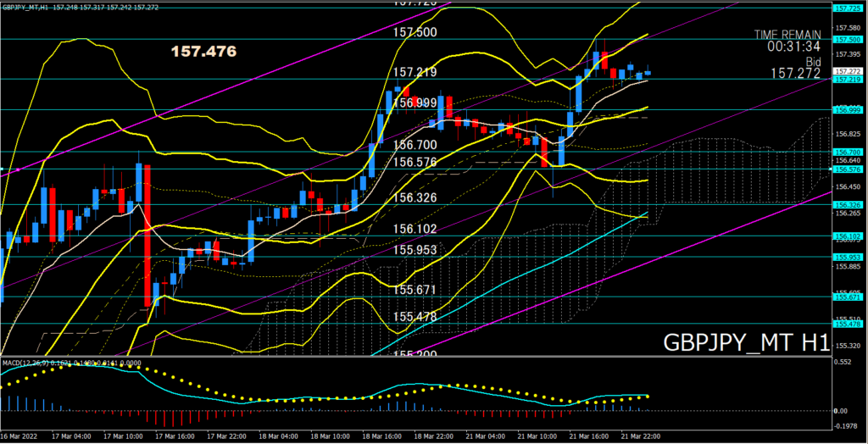Select the cyan 156.576 axis price tag

tap(847, 169)
